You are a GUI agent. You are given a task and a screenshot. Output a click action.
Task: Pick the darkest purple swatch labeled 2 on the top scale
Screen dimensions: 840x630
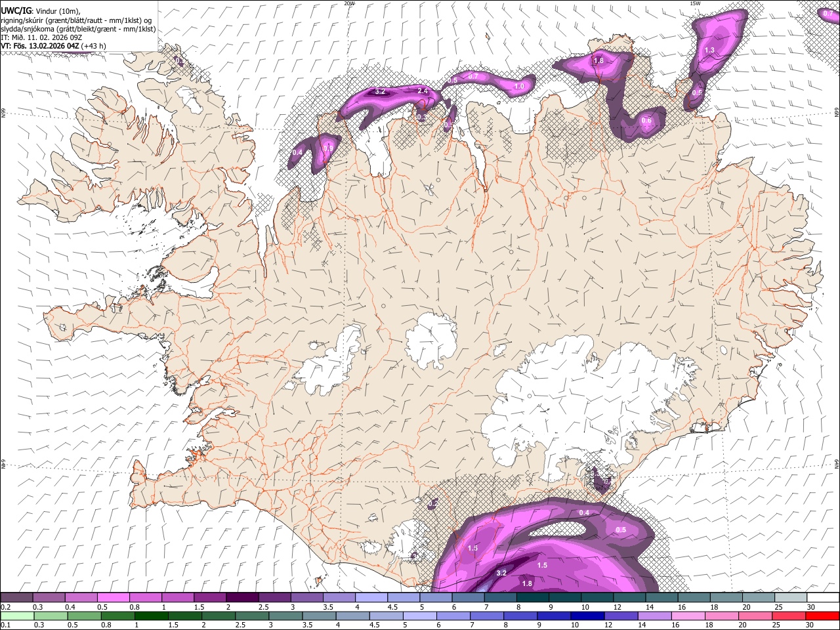(242, 597)
